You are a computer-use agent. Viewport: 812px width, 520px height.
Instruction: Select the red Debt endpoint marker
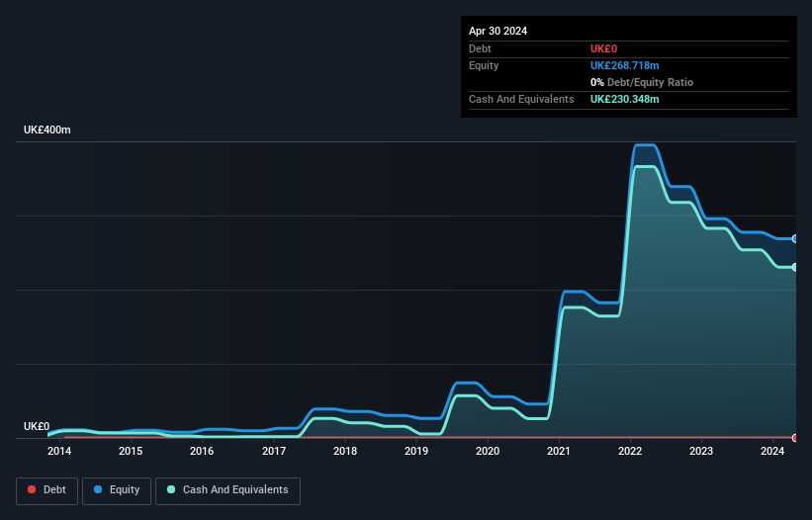tap(795, 438)
